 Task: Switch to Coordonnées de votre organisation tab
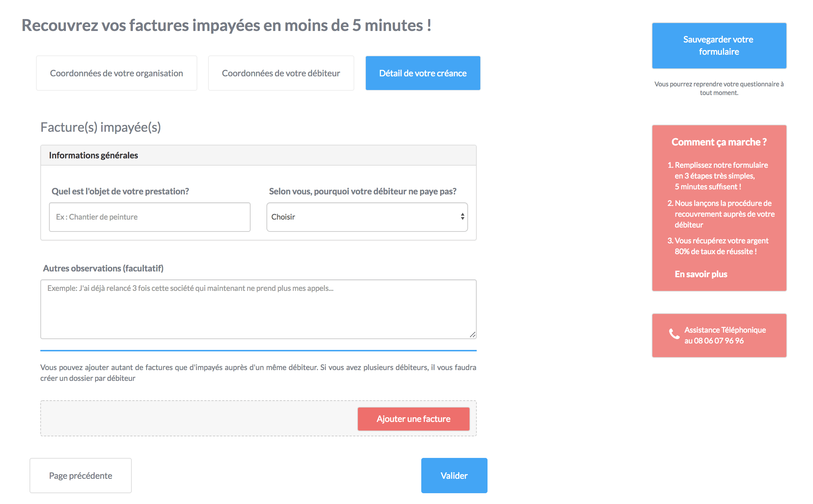117,73
